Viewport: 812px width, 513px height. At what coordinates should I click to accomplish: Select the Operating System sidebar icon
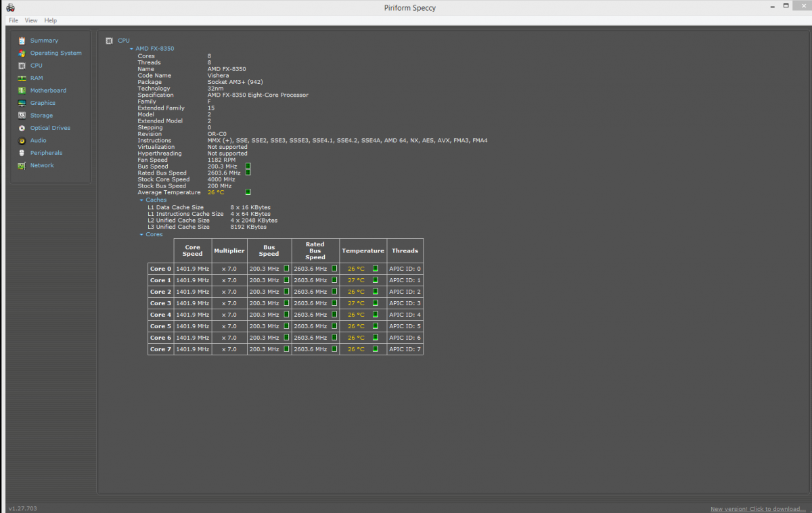(22, 53)
